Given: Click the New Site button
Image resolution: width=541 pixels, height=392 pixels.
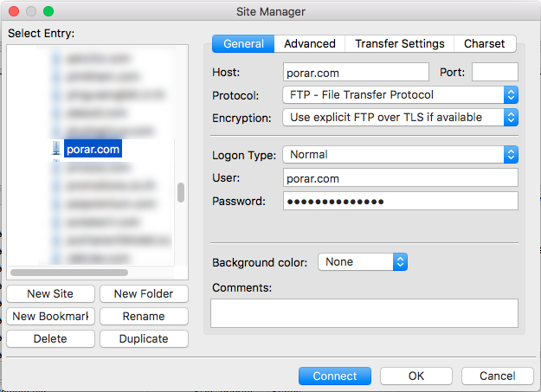Looking at the screenshot, I should [50, 294].
